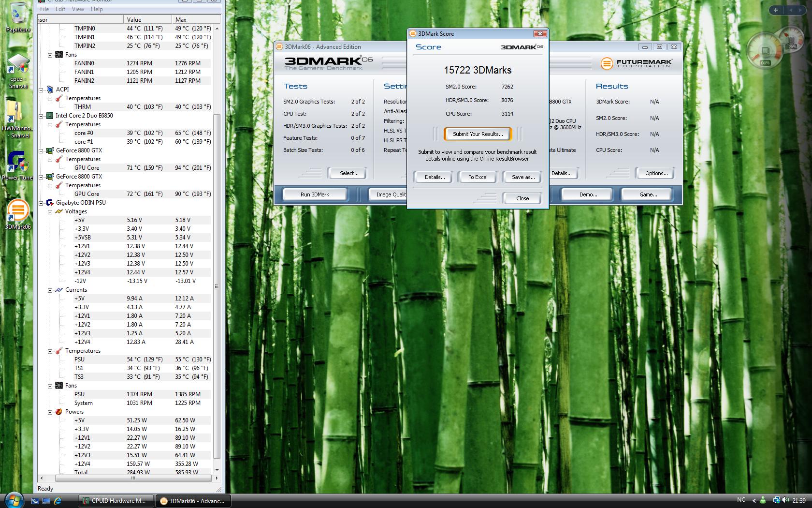Click the vertical scrollbar down arrow in Hardware Monitor
This screenshot has height=508, width=812.
[x=217, y=470]
